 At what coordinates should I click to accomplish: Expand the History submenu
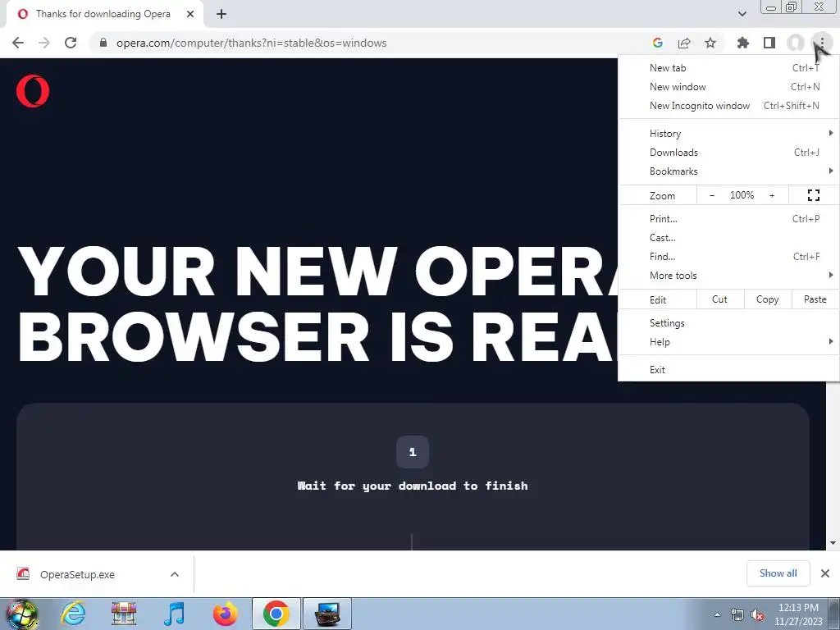[728, 134]
